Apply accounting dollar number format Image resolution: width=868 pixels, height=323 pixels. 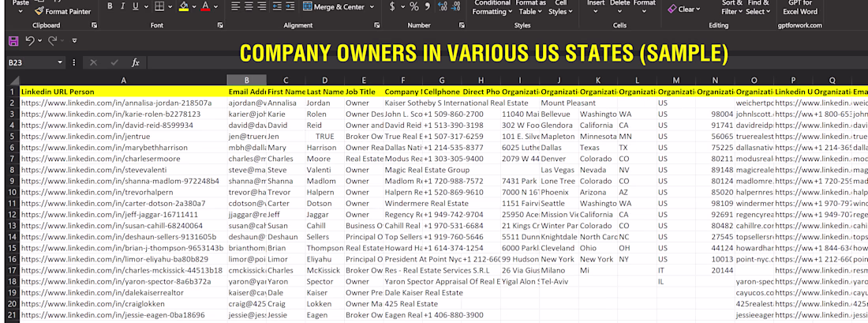tap(392, 6)
